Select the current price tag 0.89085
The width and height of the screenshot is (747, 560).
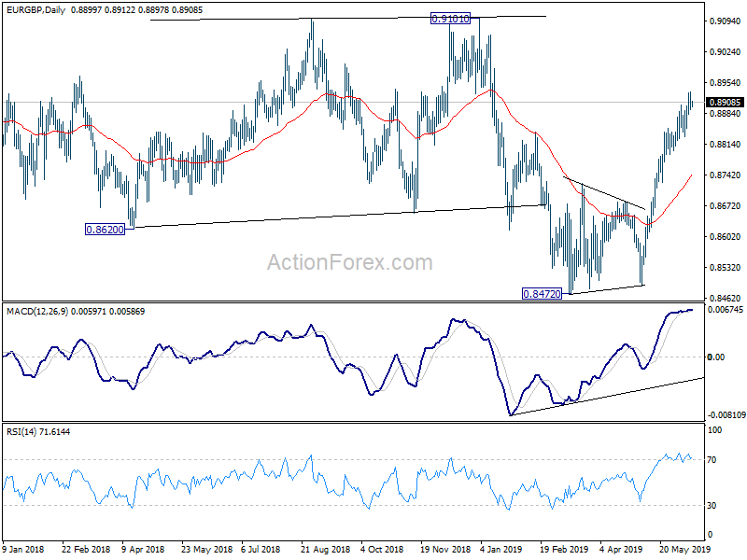pyautogui.click(x=726, y=103)
